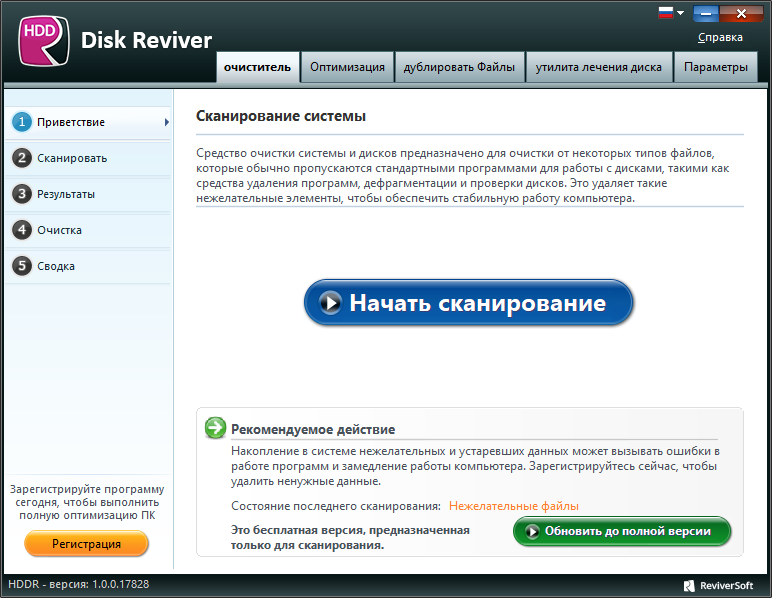Screen dimensions: 772x598
Task: Open the Параметры tab
Action: click(716, 67)
